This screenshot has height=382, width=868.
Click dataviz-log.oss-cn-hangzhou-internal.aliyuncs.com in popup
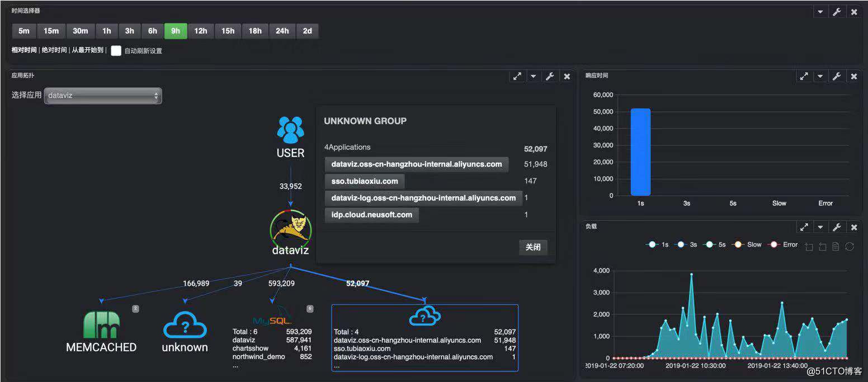click(423, 198)
